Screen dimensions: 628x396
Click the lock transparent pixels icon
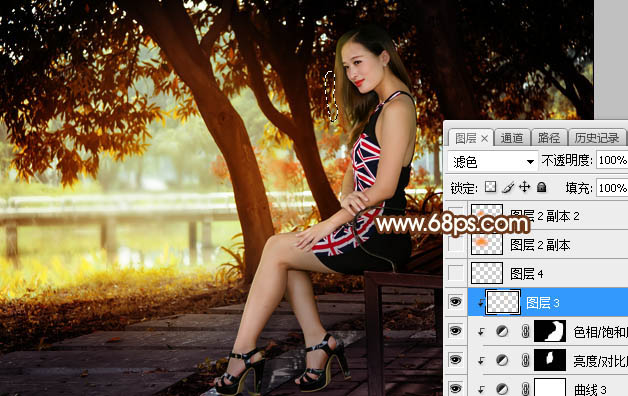pyautogui.click(x=490, y=187)
